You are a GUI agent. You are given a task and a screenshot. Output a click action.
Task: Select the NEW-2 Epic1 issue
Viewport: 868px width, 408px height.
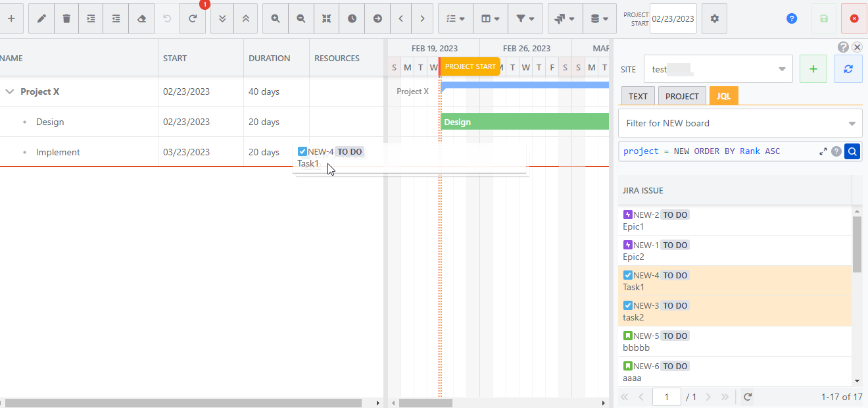click(735, 220)
